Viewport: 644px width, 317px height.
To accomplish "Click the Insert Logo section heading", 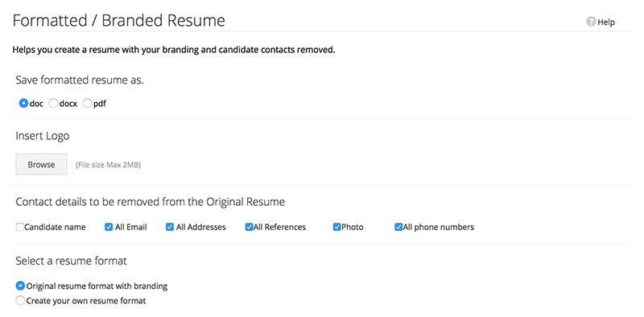I will [x=43, y=136].
